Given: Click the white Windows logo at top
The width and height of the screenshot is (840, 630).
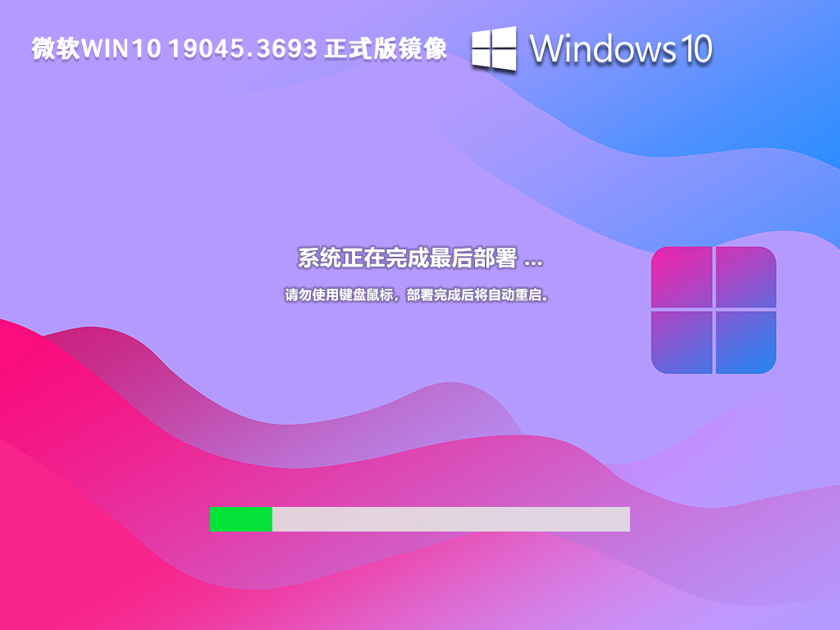Looking at the screenshot, I should pos(494,48).
